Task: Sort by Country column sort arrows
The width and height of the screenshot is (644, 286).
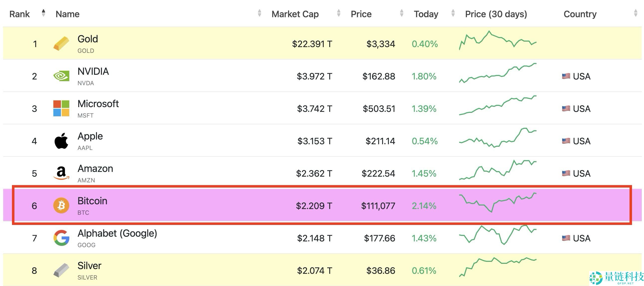Action: 636,13
